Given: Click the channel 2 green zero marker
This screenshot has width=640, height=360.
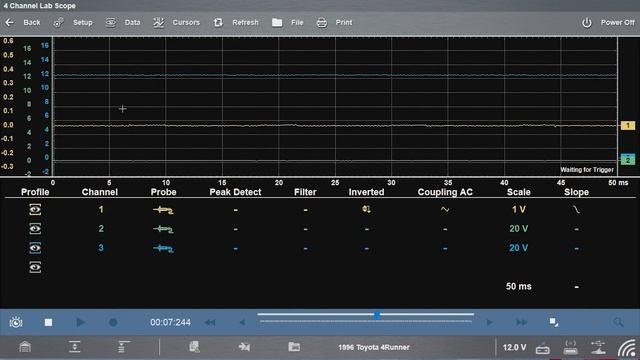Looking at the screenshot, I should click(x=628, y=159).
